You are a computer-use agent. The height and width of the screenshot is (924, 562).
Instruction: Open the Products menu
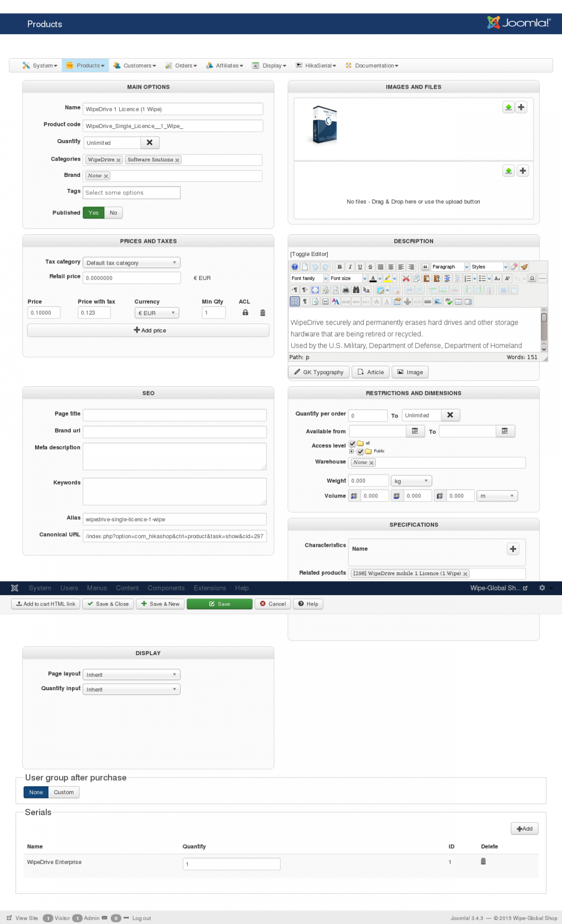[x=86, y=66]
